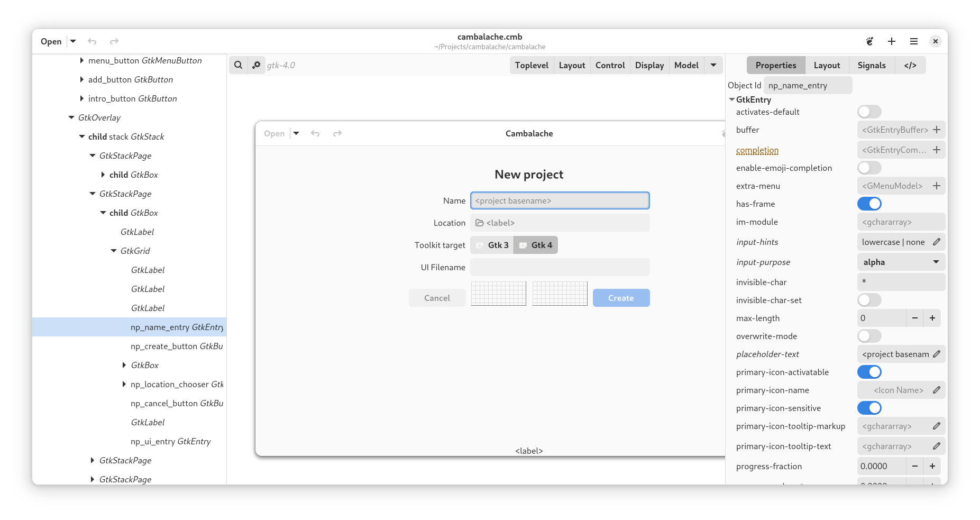
Task: Increase max-length with the plus stepper
Action: pyautogui.click(x=932, y=318)
